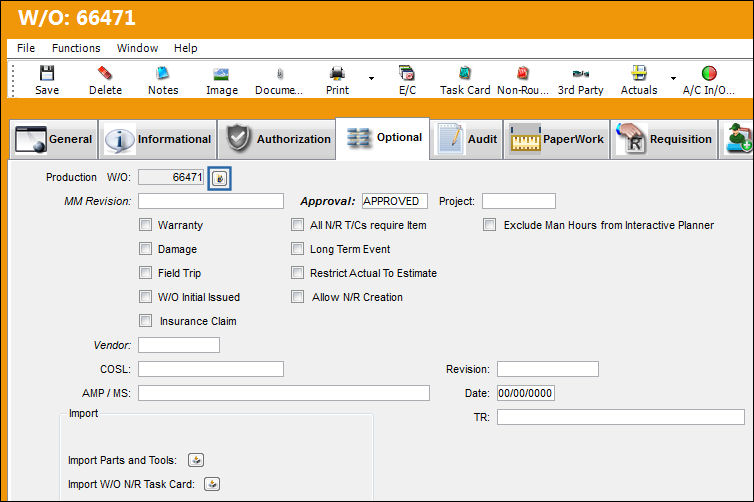754x502 pixels.
Task: Tick the Insurance Claim checkbox
Action: [145, 321]
